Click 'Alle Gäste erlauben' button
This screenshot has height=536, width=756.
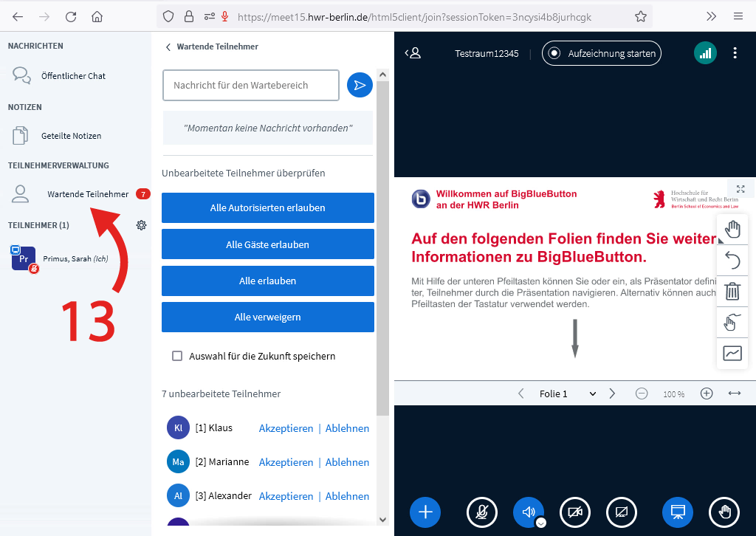click(268, 244)
